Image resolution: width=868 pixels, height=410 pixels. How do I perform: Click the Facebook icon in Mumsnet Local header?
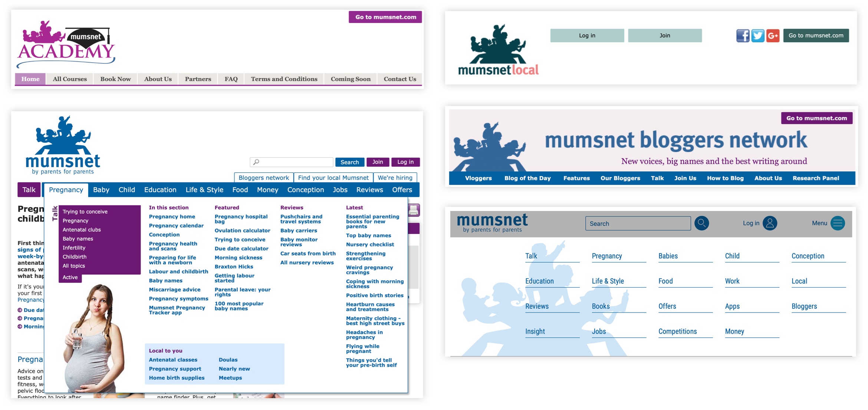[743, 36]
